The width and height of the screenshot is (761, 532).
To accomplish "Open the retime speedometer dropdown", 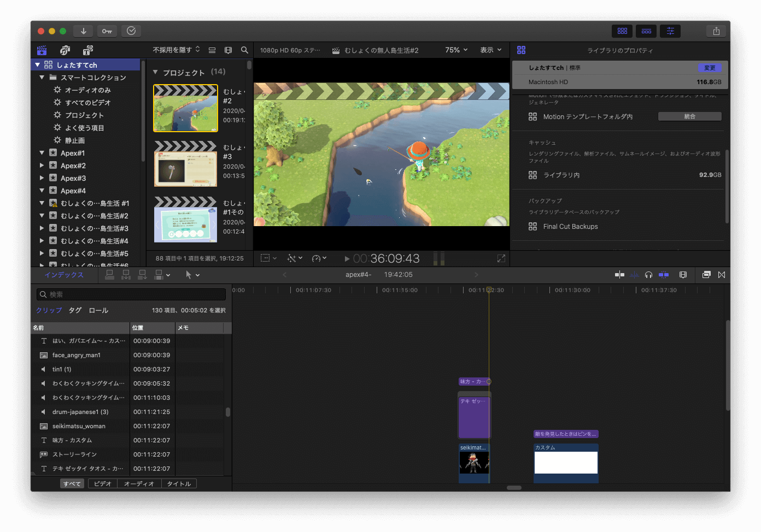I will coord(319,258).
